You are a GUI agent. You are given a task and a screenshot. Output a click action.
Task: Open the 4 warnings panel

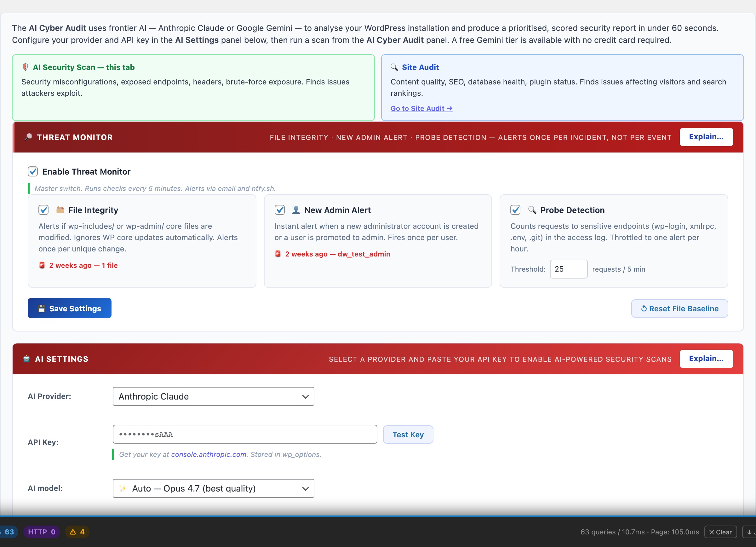tap(77, 532)
